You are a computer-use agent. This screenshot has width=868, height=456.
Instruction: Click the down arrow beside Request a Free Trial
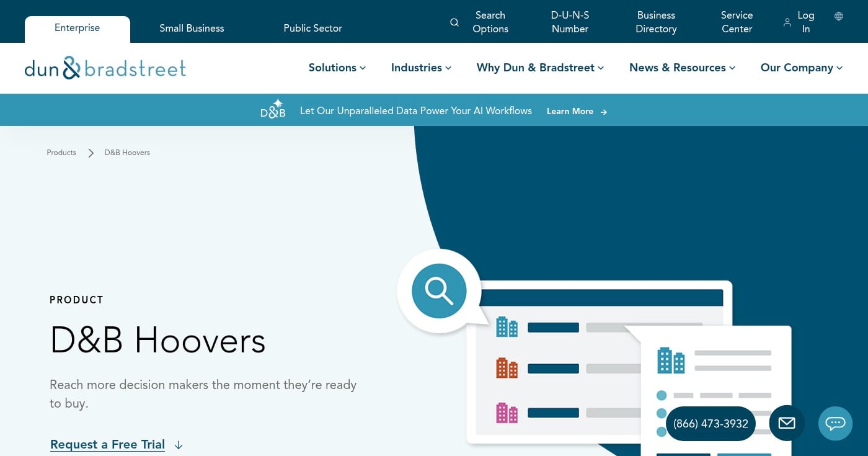[179, 445]
